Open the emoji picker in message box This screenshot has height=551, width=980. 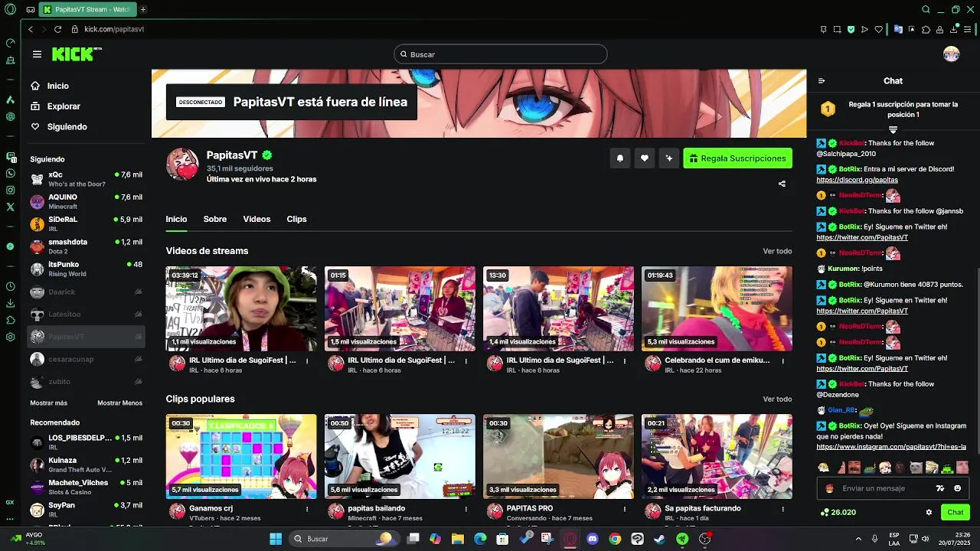pos(958,488)
